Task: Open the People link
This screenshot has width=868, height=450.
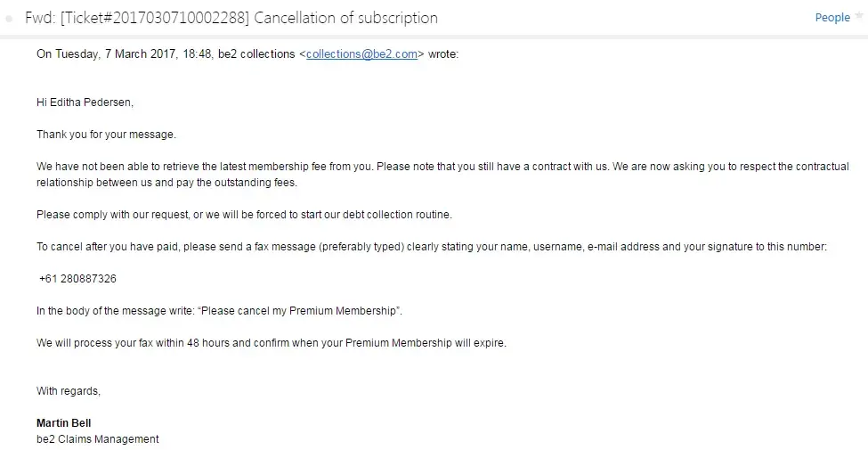Action: (x=831, y=18)
